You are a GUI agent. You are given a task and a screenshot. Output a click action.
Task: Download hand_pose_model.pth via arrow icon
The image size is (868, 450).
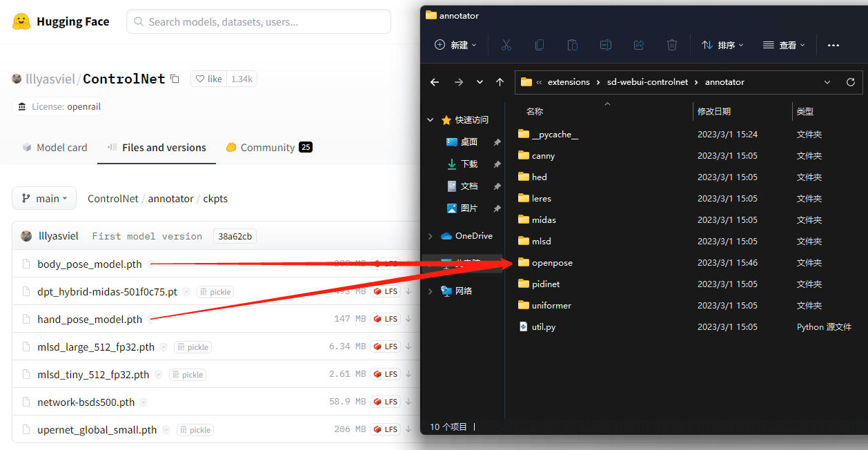408,319
